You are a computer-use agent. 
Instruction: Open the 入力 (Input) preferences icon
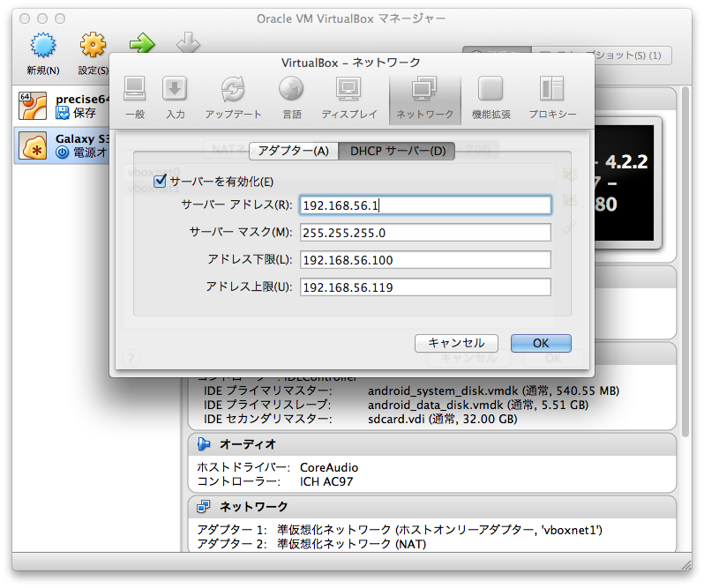[175, 98]
